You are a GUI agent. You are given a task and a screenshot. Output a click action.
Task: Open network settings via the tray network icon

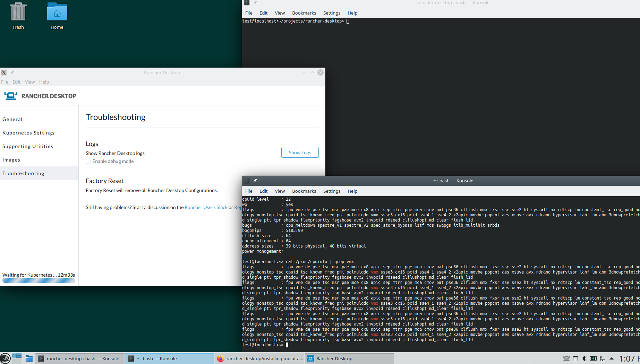(x=603, y=358)
